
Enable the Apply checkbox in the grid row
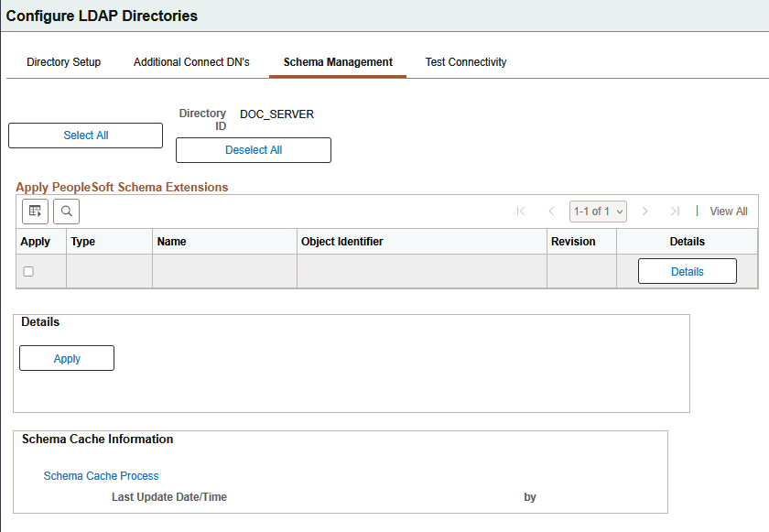point(28,271)
